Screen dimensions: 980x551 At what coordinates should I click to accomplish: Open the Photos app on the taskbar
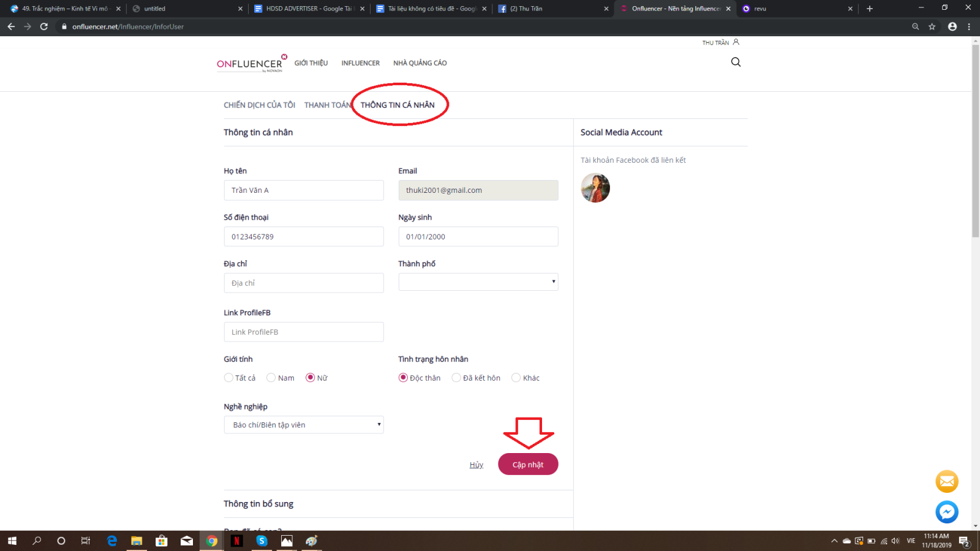[x=287, y=541]
